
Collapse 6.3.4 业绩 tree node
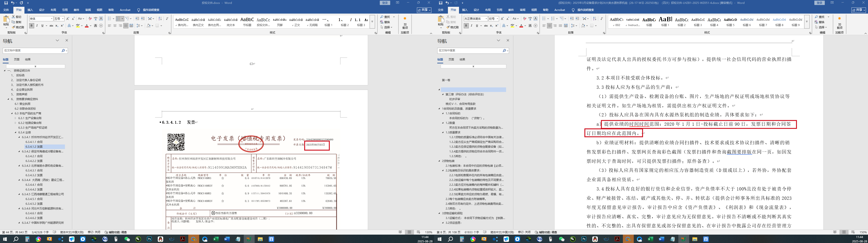15,132
